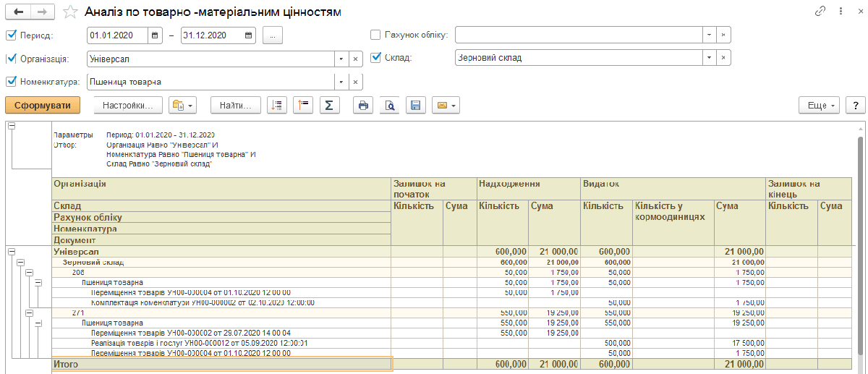Screen dimensions: 868x374
Task: Print the report
Action: coord(363,106)
